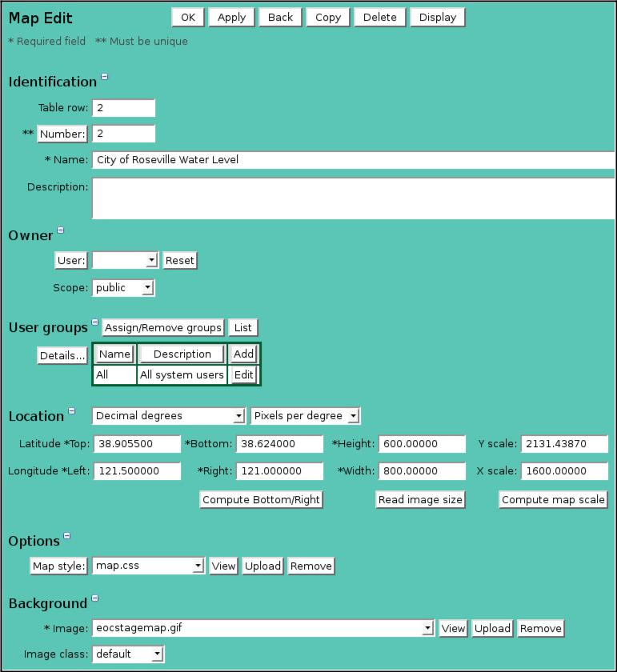
Task: Collapse the Background section
Action: (x=94, y=598)
